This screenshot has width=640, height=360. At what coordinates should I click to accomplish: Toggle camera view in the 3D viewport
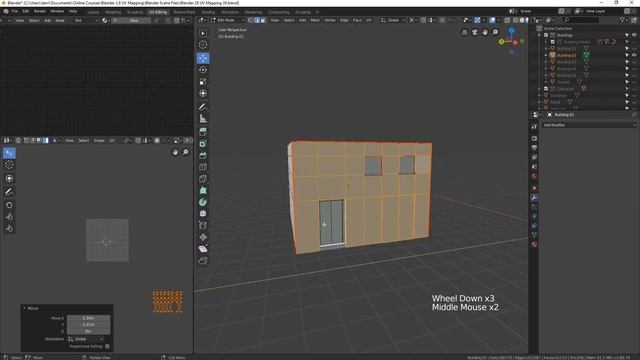coord(475,32)
